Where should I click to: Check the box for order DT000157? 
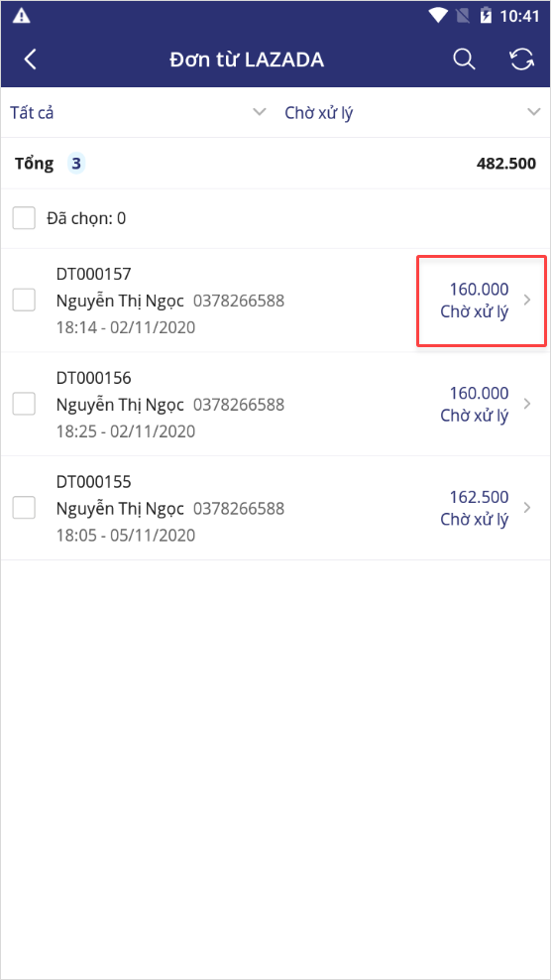[24, 300]
